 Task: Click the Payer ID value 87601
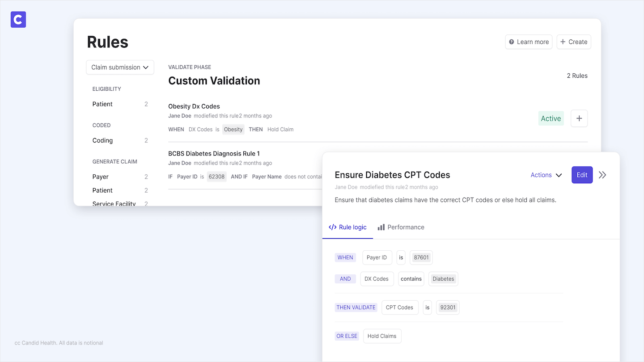[421, 257]
